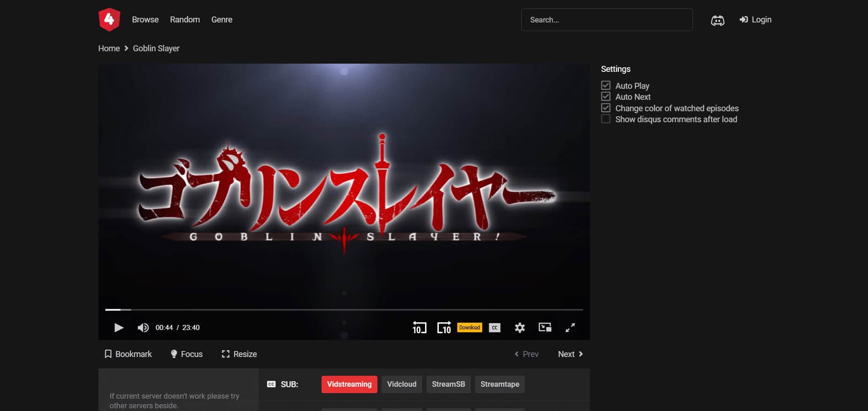The image size is (868, 411).
Task: Toggle closed captions CC icon
Action: (x=495, y=328)
